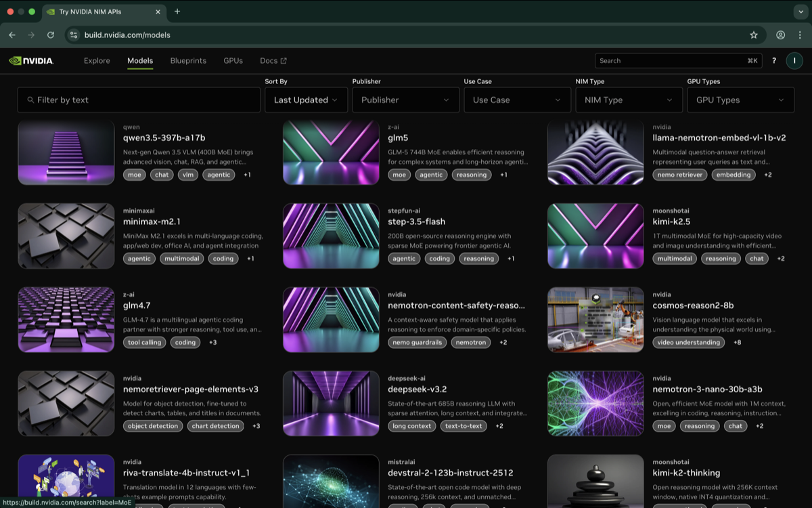Open the deepseek-v3.2 model link
812x508 pixels.
[417, 389]
